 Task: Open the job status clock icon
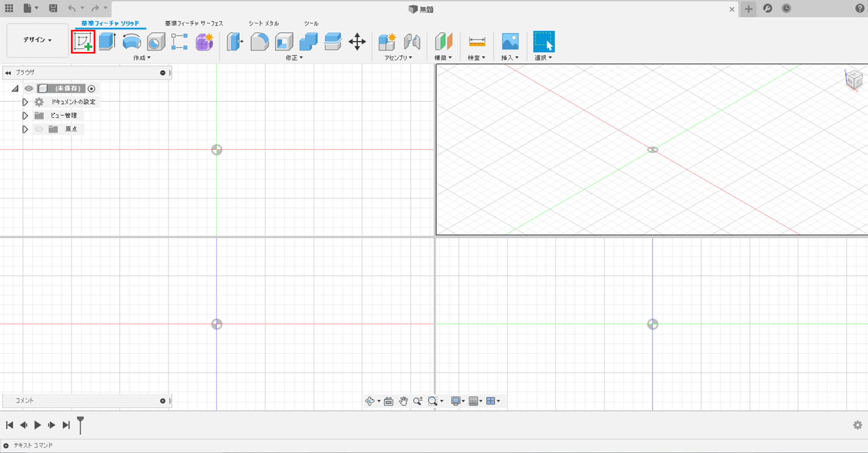[786, 8]
